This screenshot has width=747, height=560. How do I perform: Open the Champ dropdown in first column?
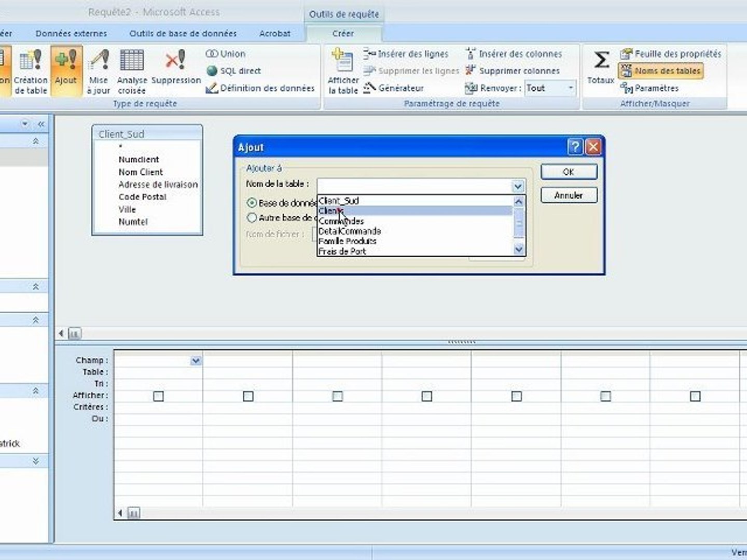tap(196, 360)
